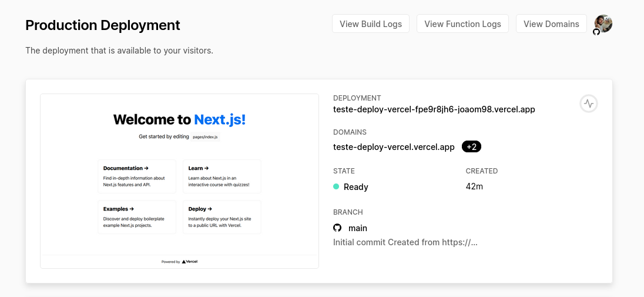Click the pages/index.js code text in the preview
This screenshot has width=644, height=297.
pos(205,137)
